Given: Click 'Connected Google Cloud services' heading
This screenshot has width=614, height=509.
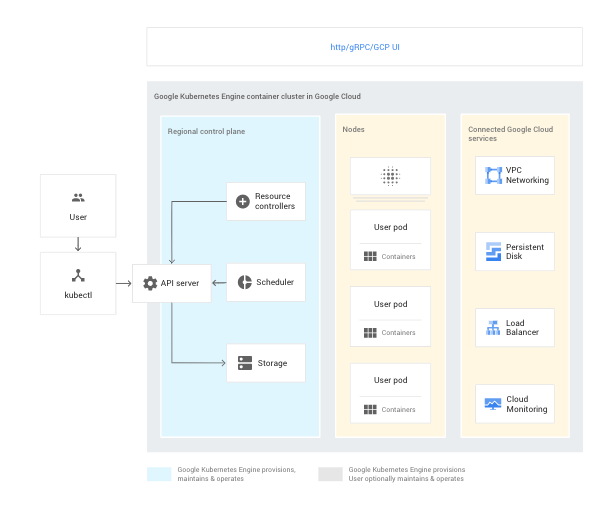Looking at the screenshot, I should [x=511, y=134].
